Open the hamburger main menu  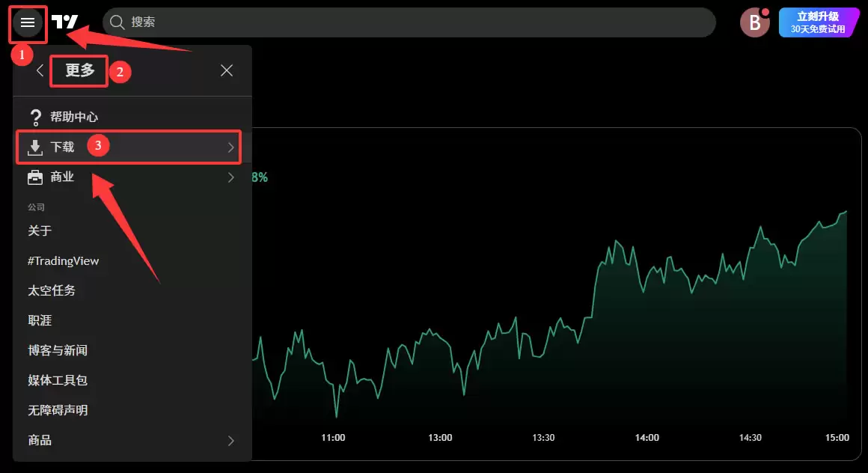[28, 22]
